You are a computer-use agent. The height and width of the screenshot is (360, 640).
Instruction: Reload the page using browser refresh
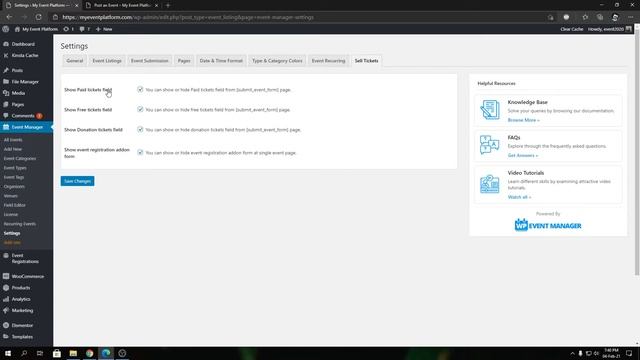click(38, 17)
